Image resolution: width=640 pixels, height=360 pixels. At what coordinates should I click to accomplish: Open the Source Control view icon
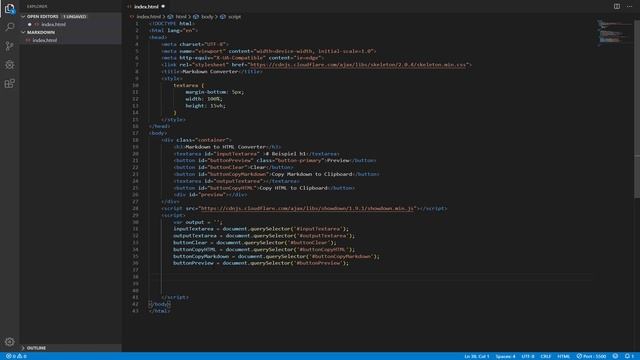9,46
